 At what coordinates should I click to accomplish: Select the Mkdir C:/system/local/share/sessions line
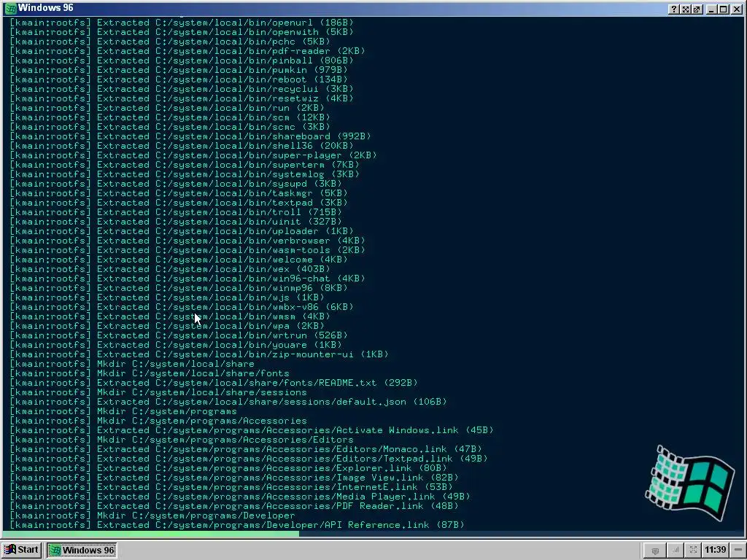point(158,392)
